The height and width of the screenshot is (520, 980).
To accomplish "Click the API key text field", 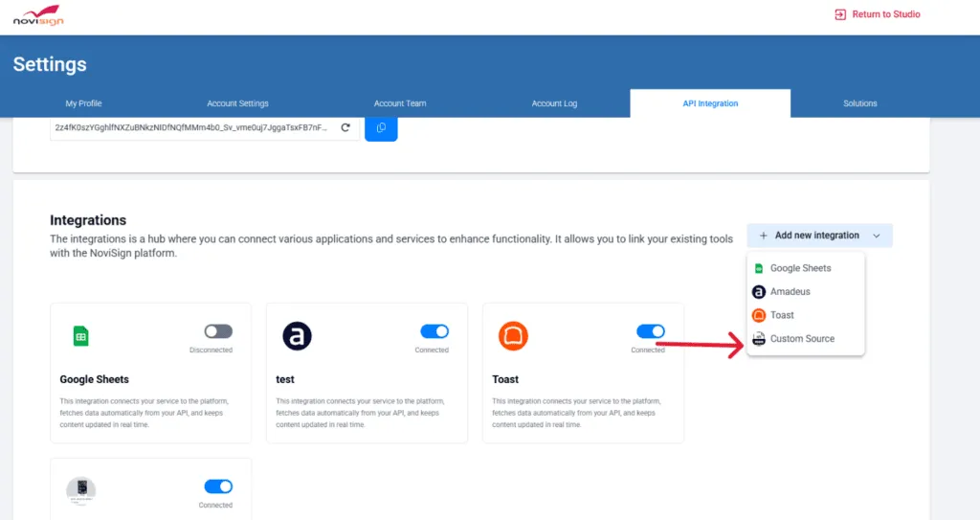I will pyautogui.click(x=191, y=127).
